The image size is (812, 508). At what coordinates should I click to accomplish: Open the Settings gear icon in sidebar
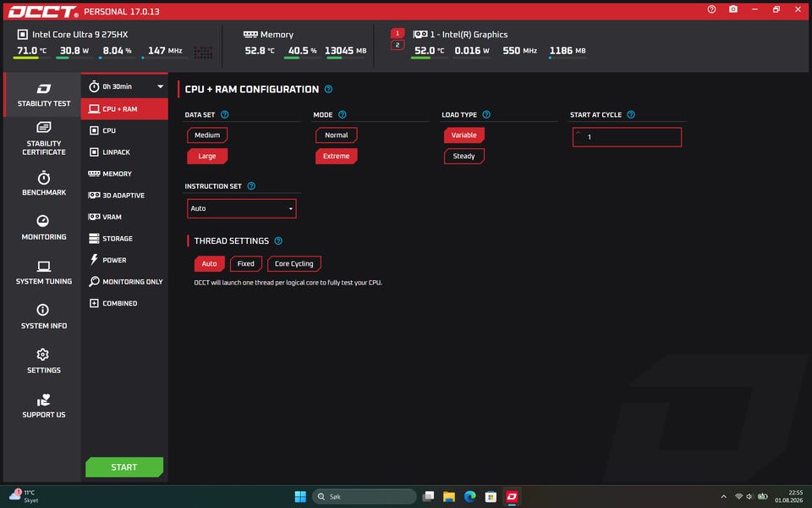[x=43, y=355]
